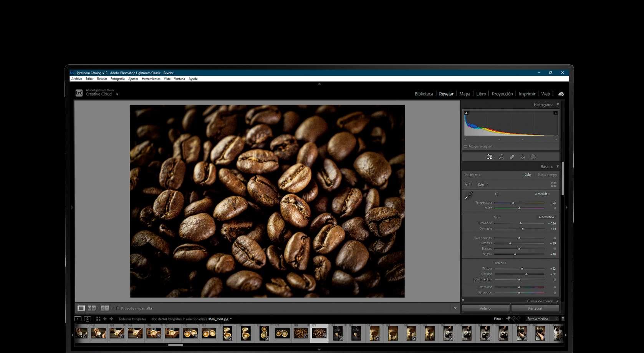Switch to Loupe view mode icon

coord(81,308)
